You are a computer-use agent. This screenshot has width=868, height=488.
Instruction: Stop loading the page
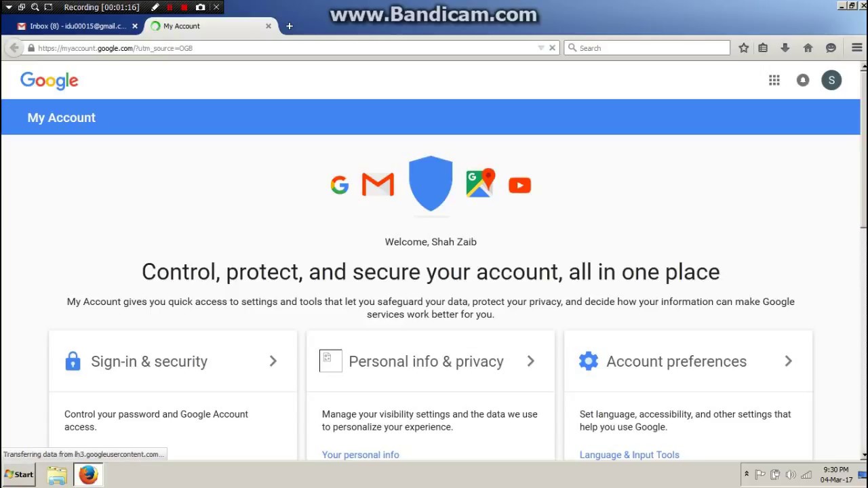pyautogui.click(x=552, y=48)
